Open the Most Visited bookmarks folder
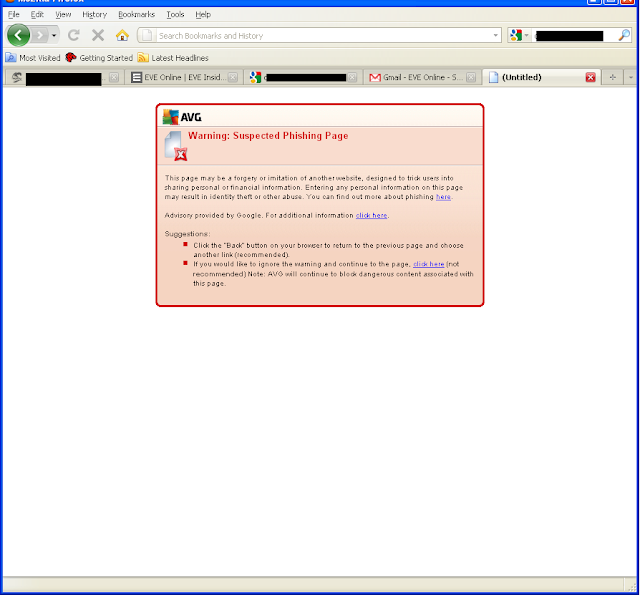640x595 pixels. point(33,58)
